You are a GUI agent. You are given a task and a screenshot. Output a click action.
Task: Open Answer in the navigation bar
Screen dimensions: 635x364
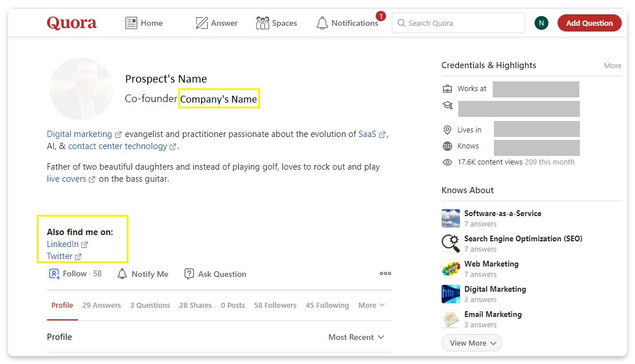[x=217, y=23]
